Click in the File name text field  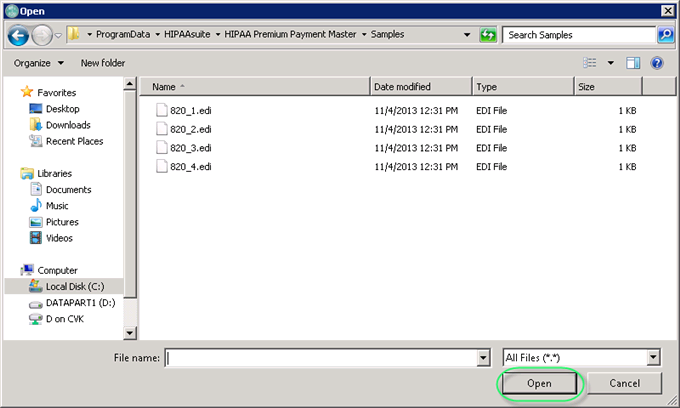tap(322, 357)
